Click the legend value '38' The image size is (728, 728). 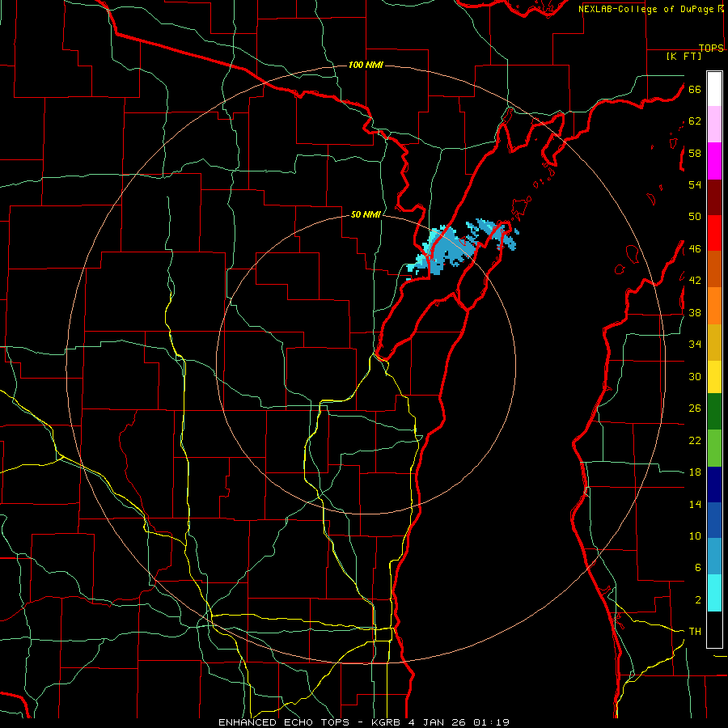click(695, 312)
